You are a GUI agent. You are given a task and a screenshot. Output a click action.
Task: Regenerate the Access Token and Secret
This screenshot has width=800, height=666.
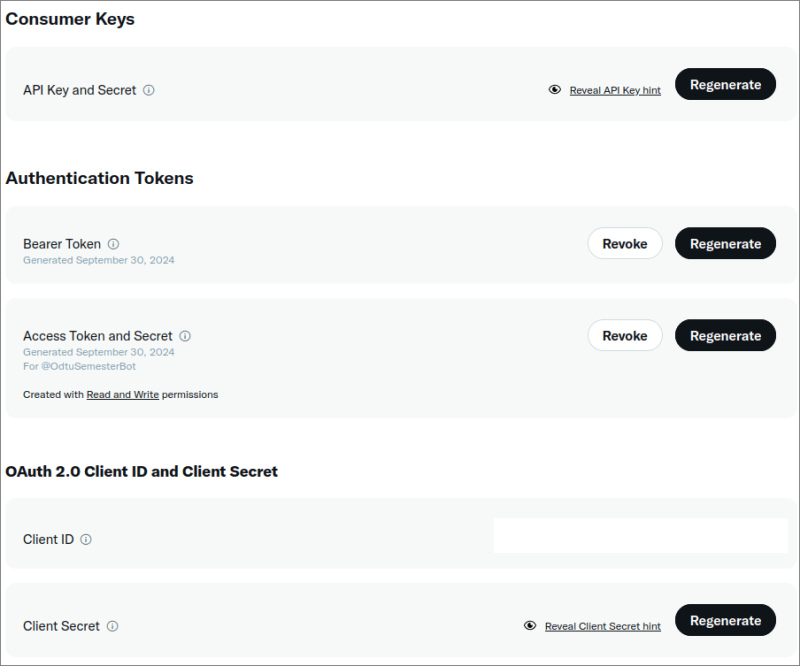[x=725, y=335]
